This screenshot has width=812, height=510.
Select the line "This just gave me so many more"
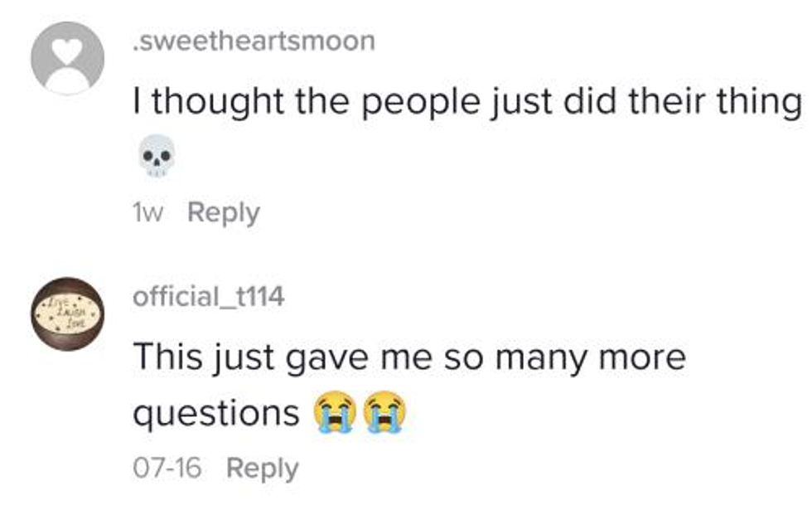point(410,357)
